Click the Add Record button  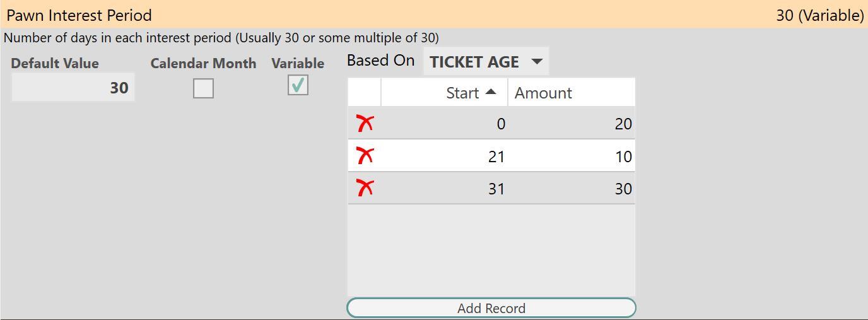491,308
